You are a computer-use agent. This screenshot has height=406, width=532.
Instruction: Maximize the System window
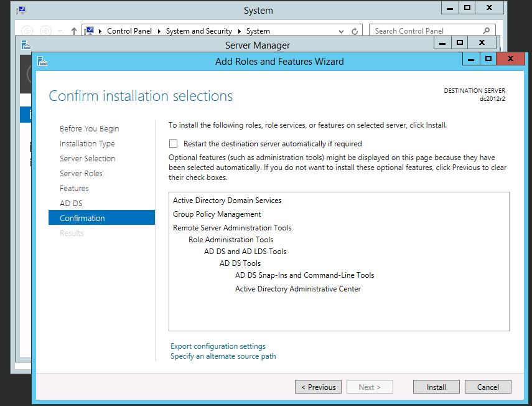tap(467, 8)
